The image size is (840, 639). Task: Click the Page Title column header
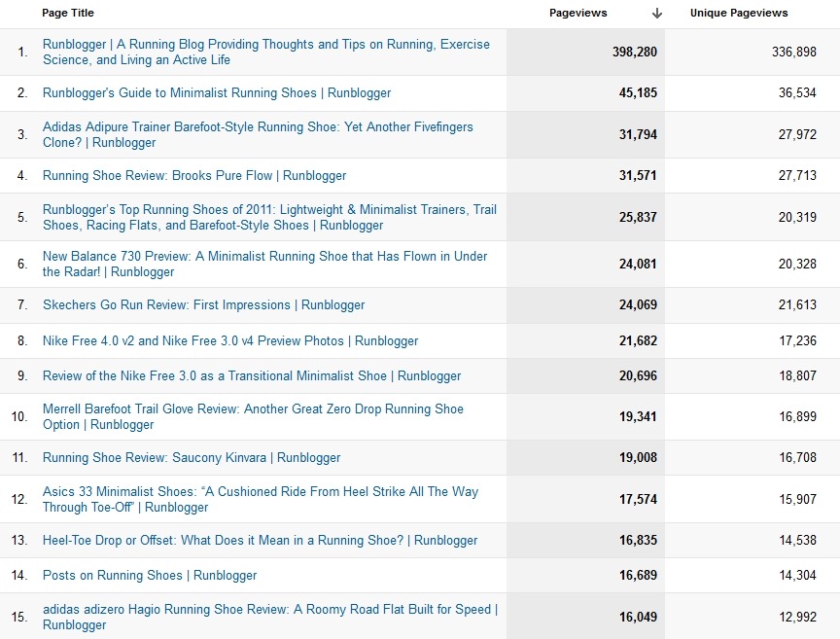point(68,13)
